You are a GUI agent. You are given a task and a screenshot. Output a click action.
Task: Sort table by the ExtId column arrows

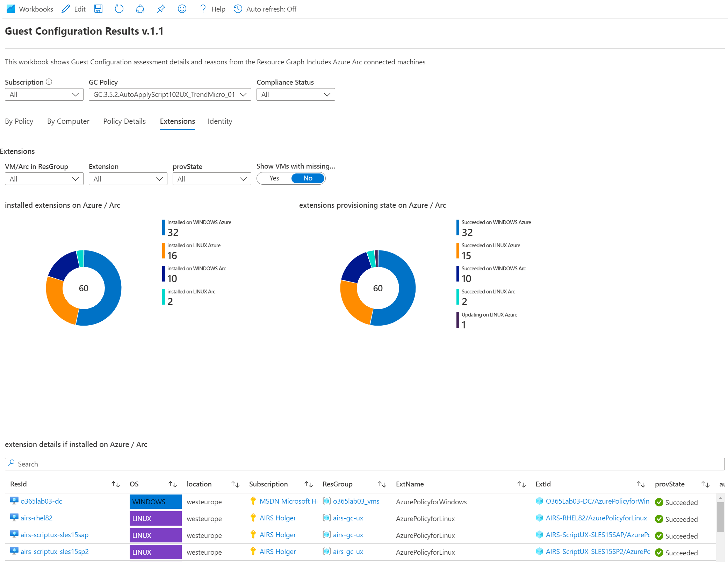[x=641, y=484]
